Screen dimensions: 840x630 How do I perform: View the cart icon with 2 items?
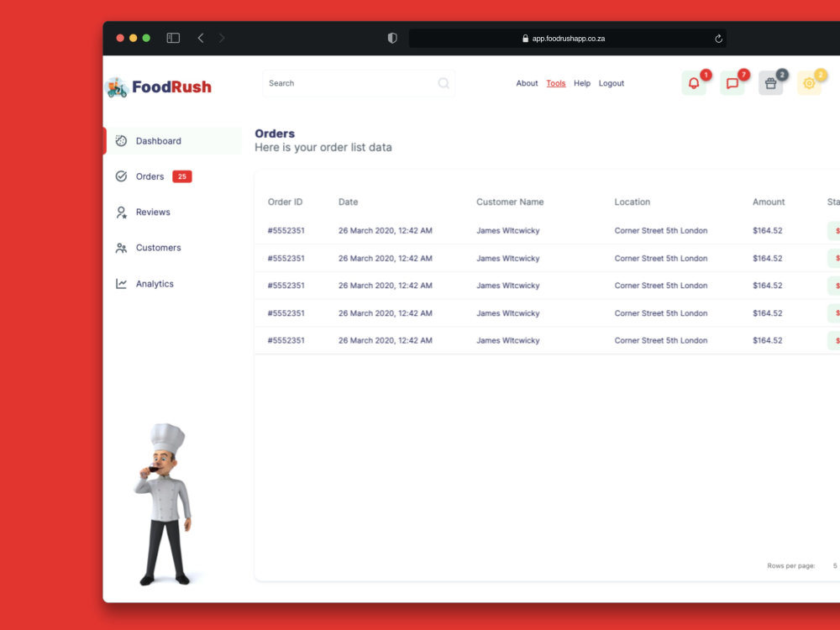point(770,82)
